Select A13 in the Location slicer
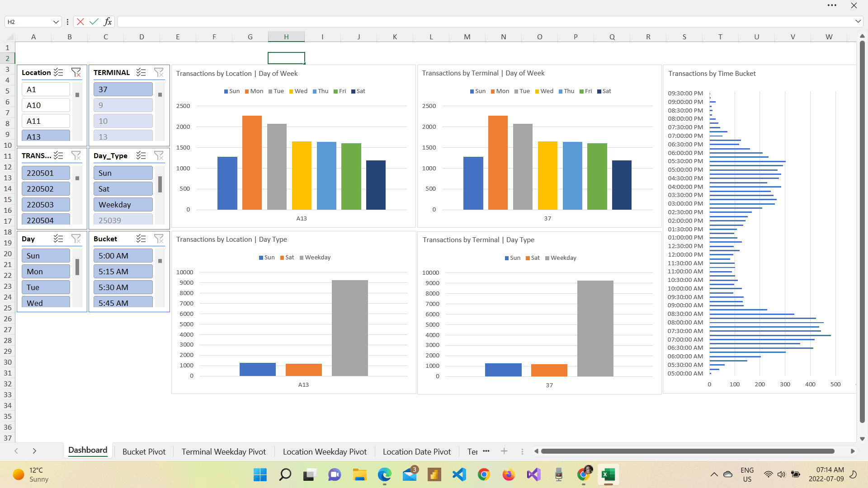 click(x=46, y=136)
